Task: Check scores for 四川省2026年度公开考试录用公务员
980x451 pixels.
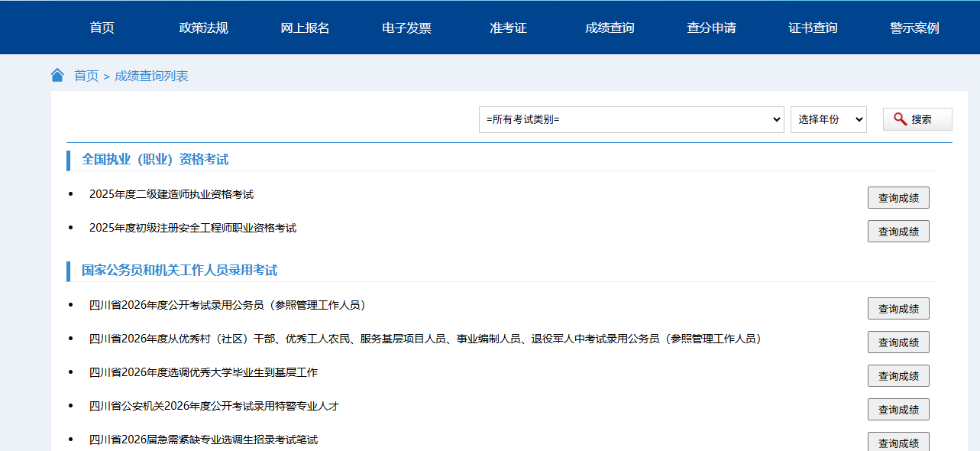Action: coord(898,309)
